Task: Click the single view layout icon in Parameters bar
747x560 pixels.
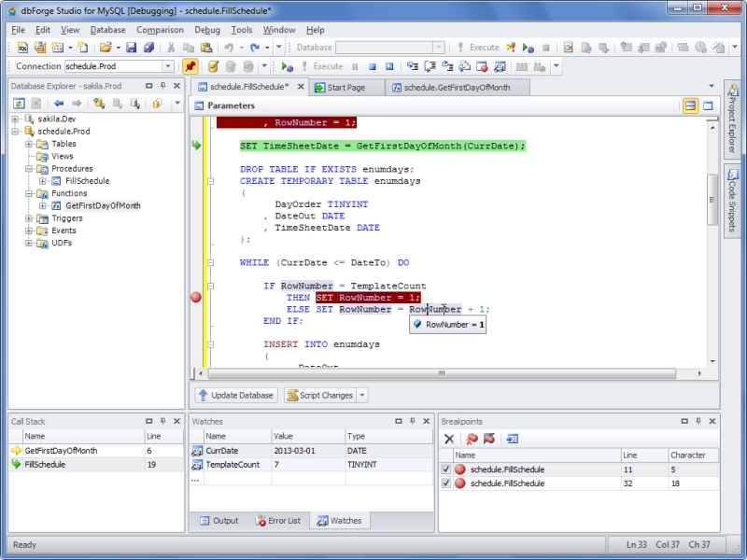Action: pyautogui.click(x=708, y=105)
